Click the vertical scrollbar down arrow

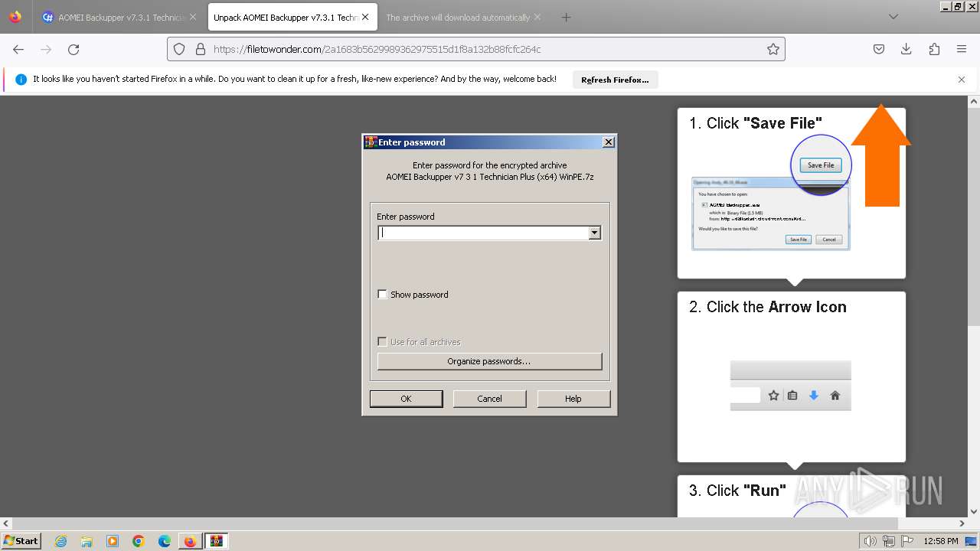[x=974, y=512]
